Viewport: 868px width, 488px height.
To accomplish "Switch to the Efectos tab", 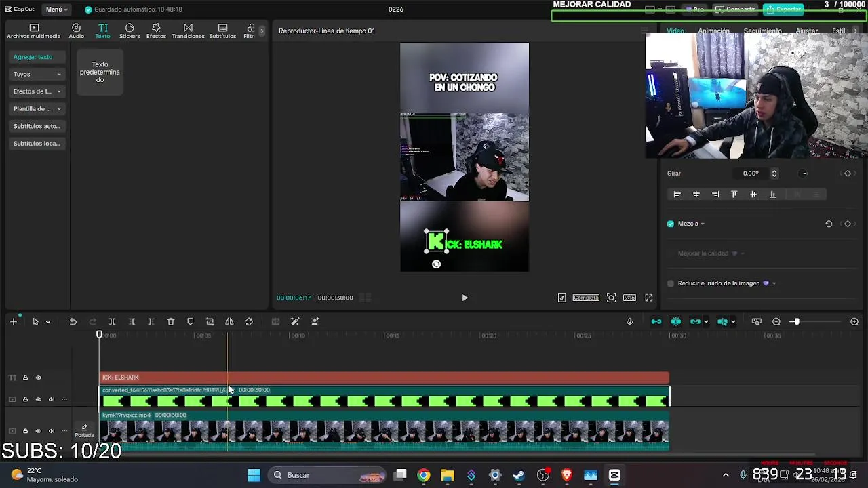I will 156,31.
